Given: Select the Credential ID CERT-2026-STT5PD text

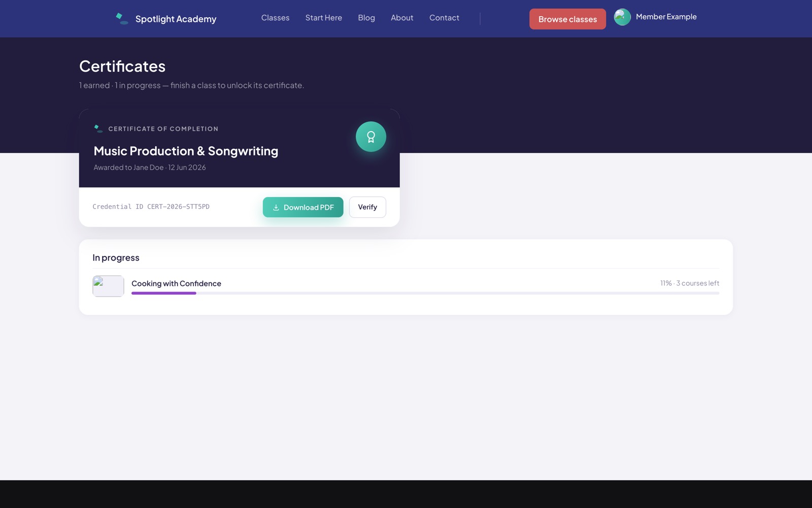Looking at the screenshot, I should point(151,207).
